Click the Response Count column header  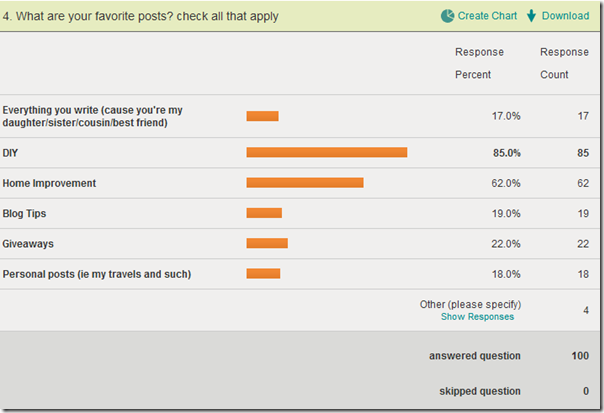[x=564, y=63]
